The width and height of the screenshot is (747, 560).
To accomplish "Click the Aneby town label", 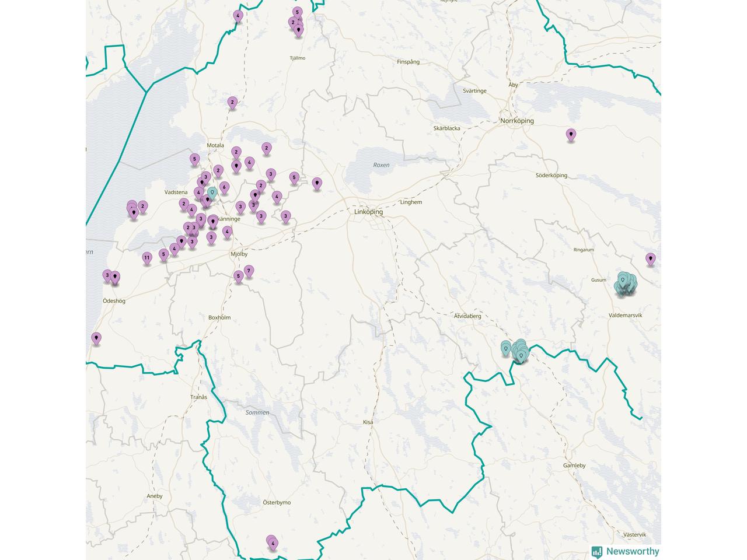I will click(x=155, y=496).
